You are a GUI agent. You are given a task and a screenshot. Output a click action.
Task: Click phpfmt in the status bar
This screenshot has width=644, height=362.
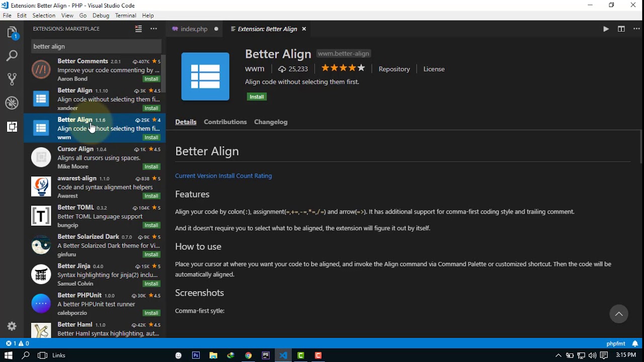pyautogui.click(x=616, y=344)
